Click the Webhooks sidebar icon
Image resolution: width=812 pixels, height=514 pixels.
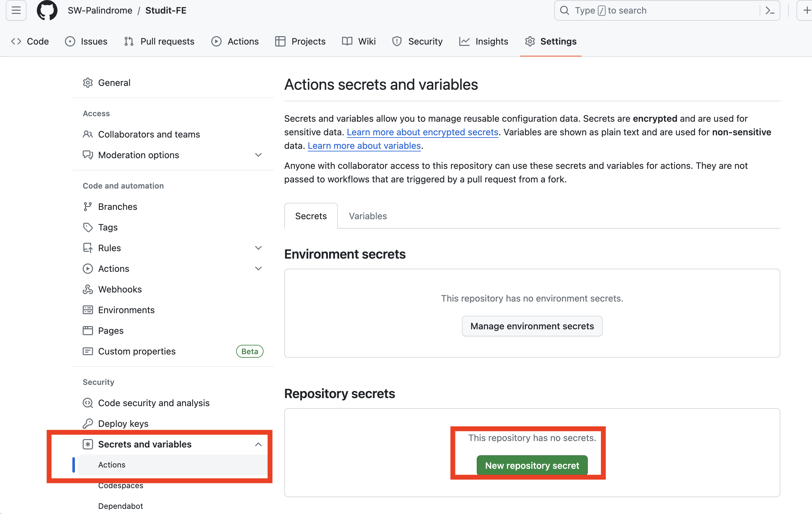click(88, 289)
